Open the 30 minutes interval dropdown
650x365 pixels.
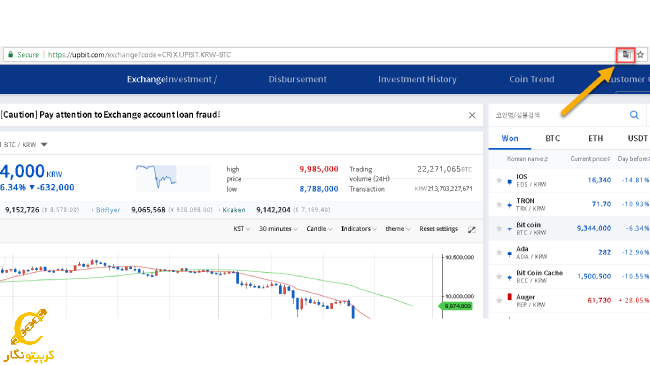[x=278, y=229]
